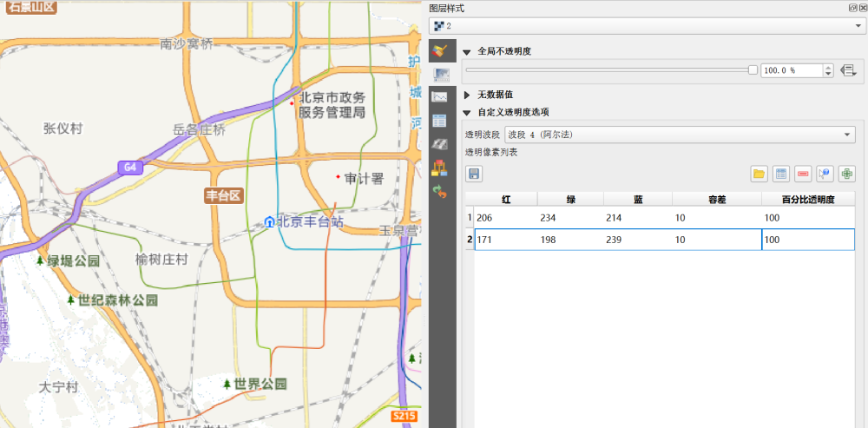Increase opacity with the spinbox up arrow

tap(828, 67)
